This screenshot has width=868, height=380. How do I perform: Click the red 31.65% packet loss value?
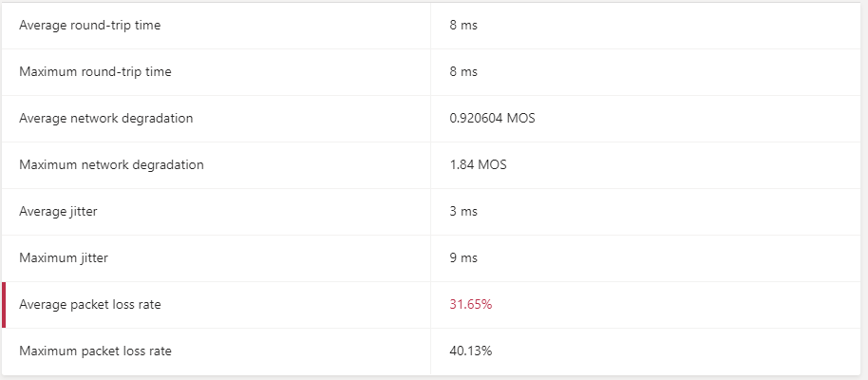pyautogui.click(x=470, y=305)
